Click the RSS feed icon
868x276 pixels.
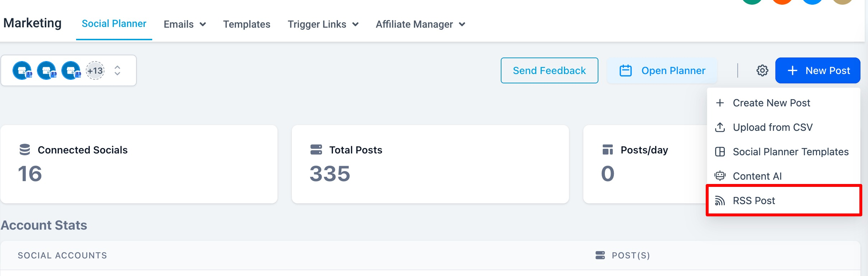(720, 201)
